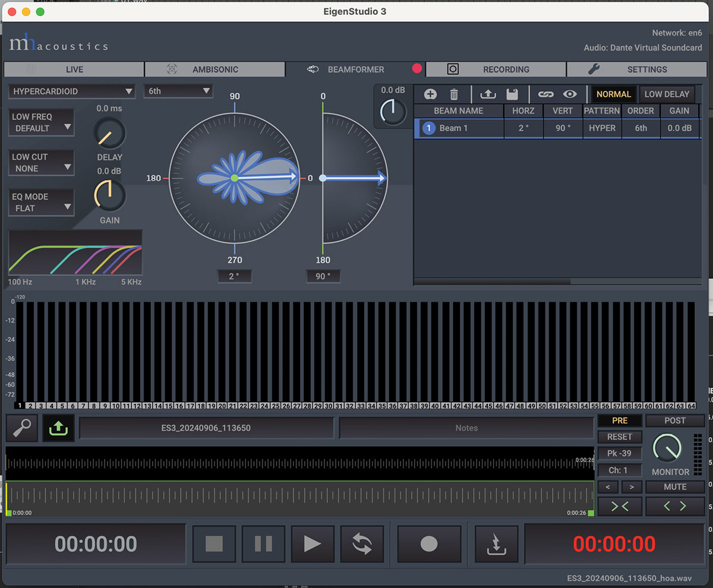This screenshot has width=713, height=588.
Task: Pause playback
Action: (263, 544)
